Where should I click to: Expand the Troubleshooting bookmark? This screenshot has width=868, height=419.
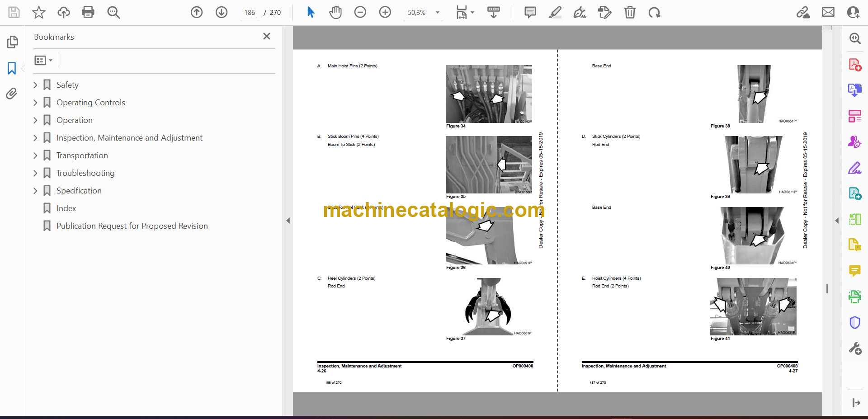click(35, 173)
